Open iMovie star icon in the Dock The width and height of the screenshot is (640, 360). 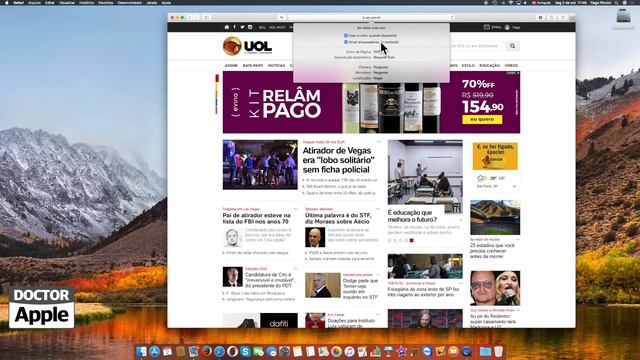402,351
